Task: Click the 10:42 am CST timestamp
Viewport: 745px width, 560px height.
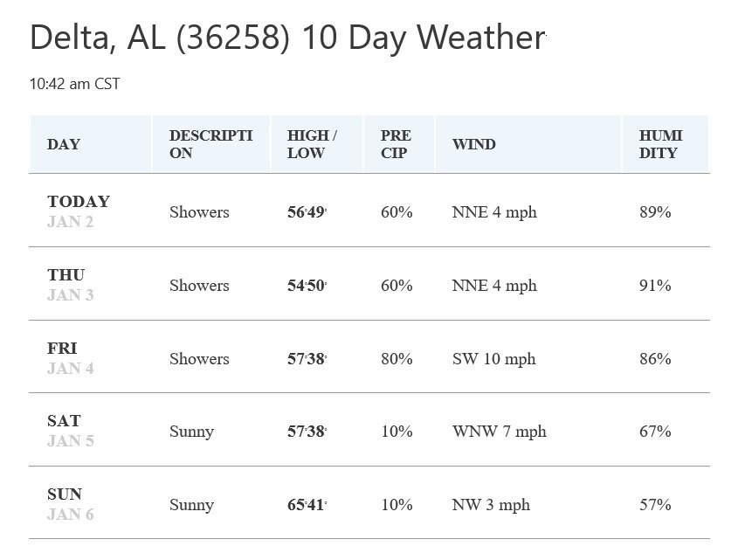Action: [74, 84]
